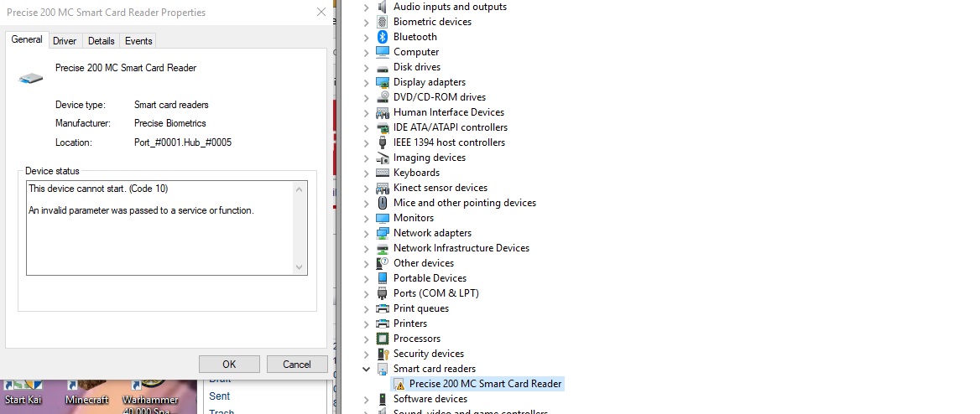The image size is (980, 414).
Task: Click the IEEE 1394 host controllers icon
Action: pyautogui.click(x=383, y=142)
